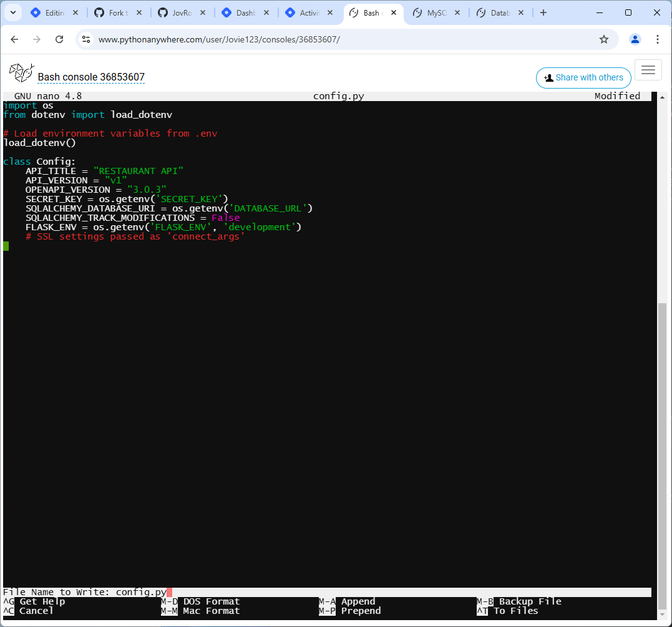
Task: Bookmark this page with star icon
Action: coord(604,39)
